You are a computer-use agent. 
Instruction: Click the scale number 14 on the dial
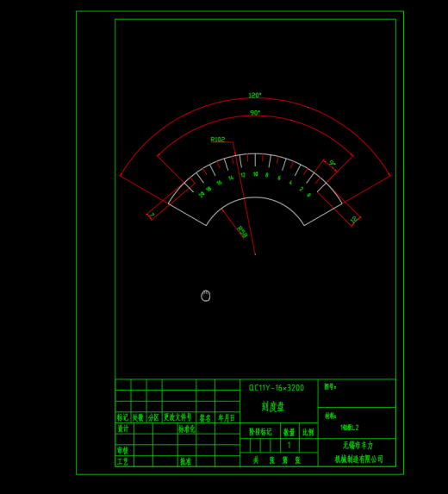click(x=231, y=178)
